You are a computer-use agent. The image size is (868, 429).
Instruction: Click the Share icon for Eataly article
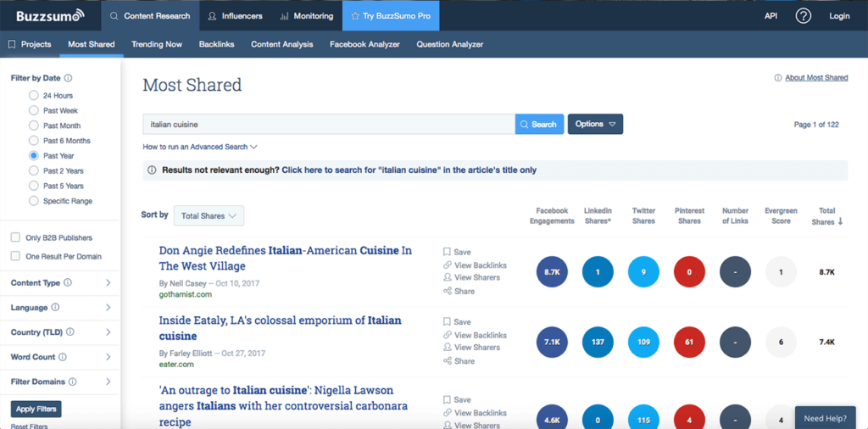tap(448, 361)
